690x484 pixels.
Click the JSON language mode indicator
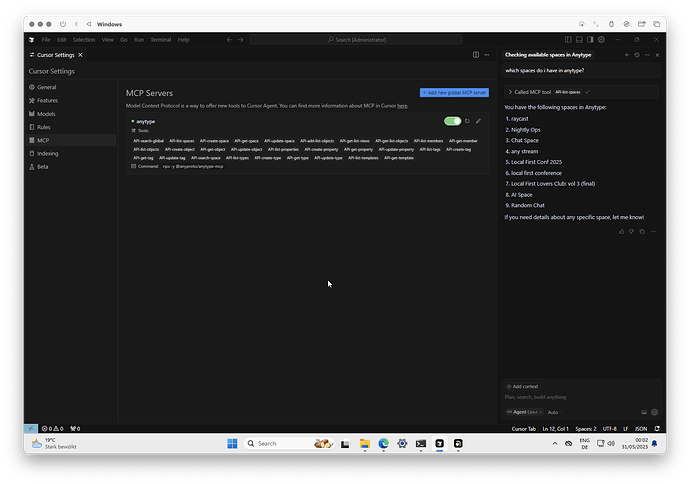[x=641, y=429]
